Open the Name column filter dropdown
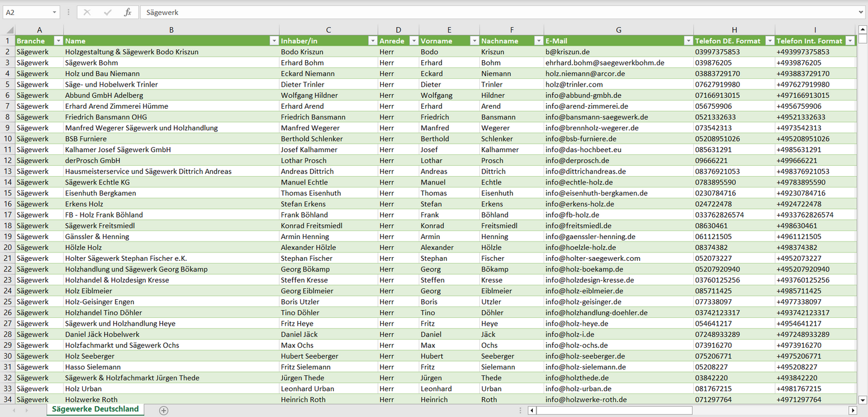The image size is (868, 417). coord(273,41)
